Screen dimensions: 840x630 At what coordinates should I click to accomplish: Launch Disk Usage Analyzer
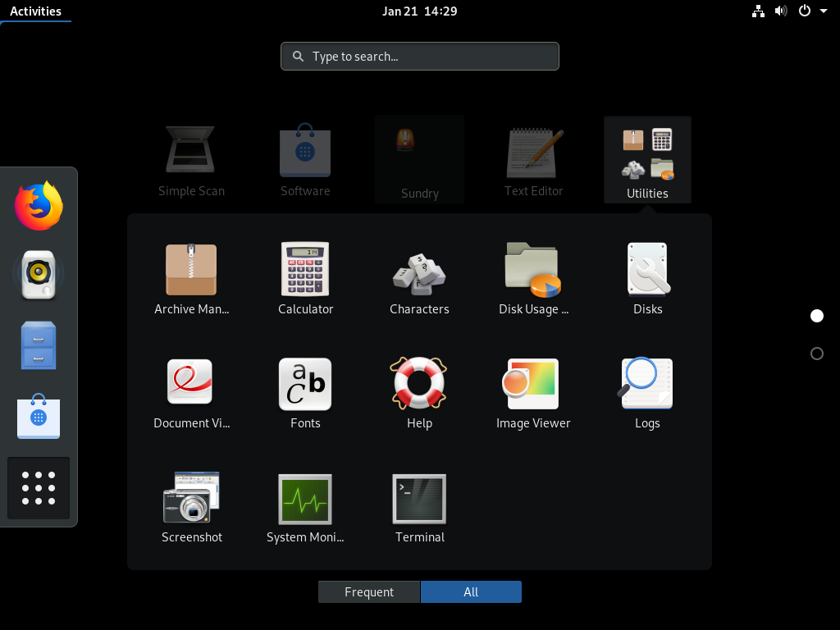point(533,279)
